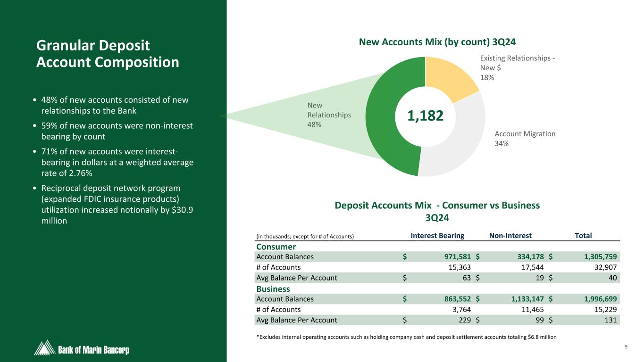Click the Business section heading in table
Image resolution: width=644 pixels, height=362 pixels.
[273, 288]
